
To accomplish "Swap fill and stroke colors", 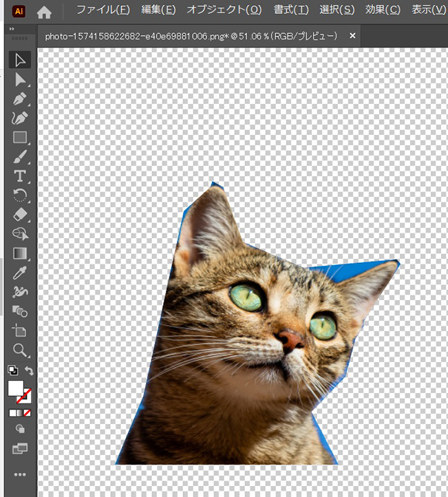I will [30, 370].
